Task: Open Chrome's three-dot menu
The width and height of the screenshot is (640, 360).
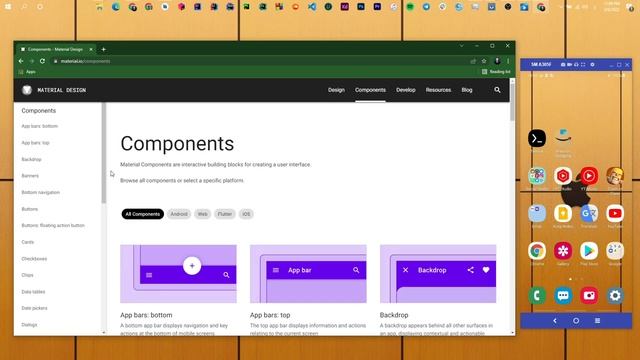Action: point(508,61)
